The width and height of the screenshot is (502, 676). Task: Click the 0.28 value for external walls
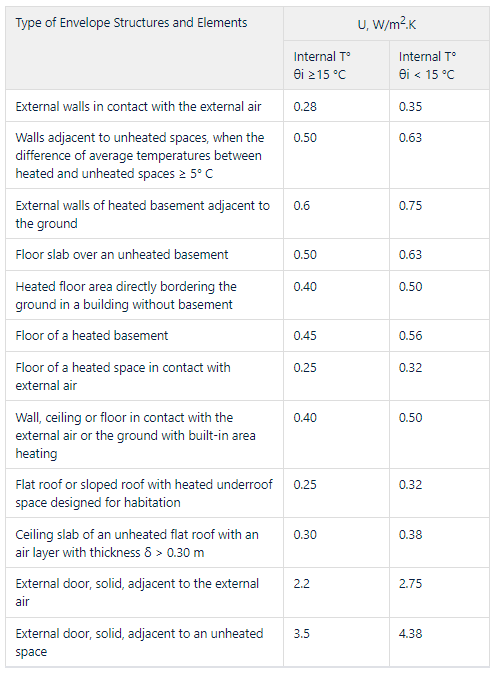click(305, 106)
